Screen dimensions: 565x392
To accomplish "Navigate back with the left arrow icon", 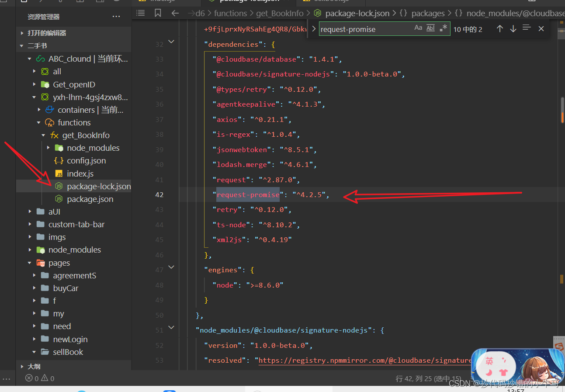I will click(x=175, y=13).
